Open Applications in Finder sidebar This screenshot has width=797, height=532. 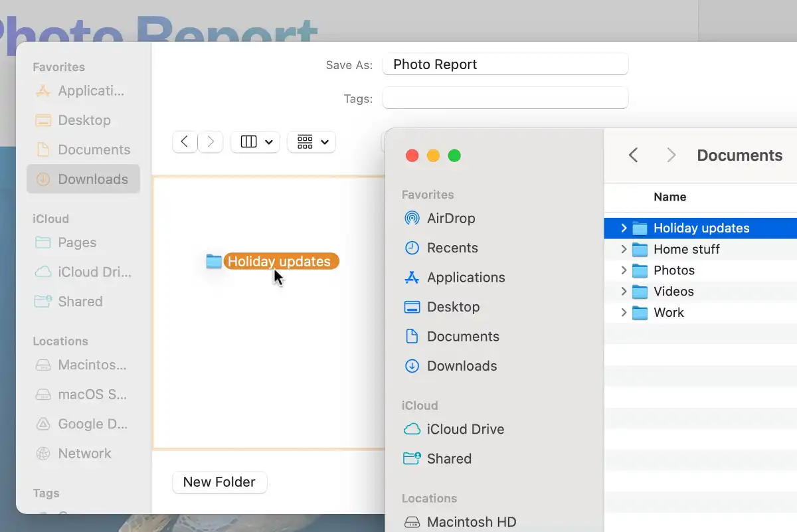(454, 278)
